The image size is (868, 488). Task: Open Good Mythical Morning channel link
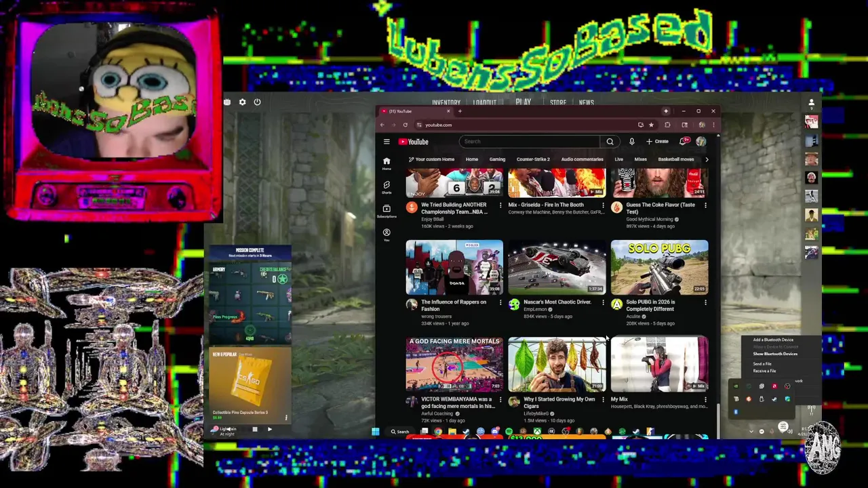[650, 219]
